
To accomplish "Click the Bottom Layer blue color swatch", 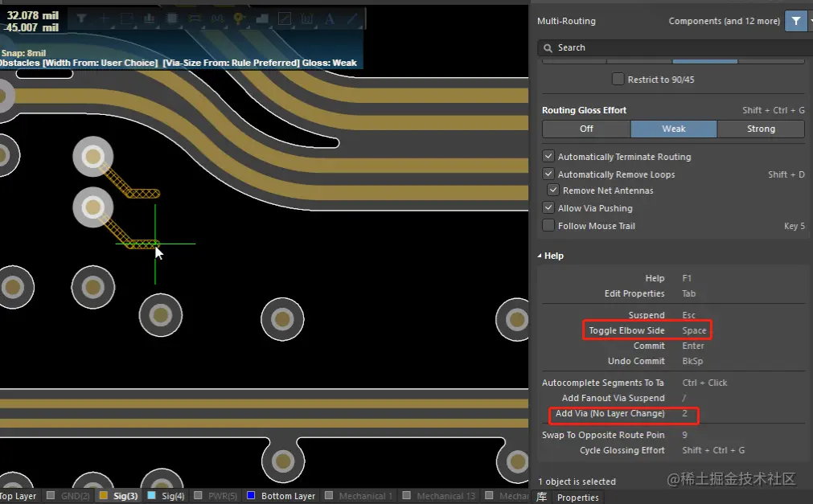I will pyautogui.click(x=251, y=495).
